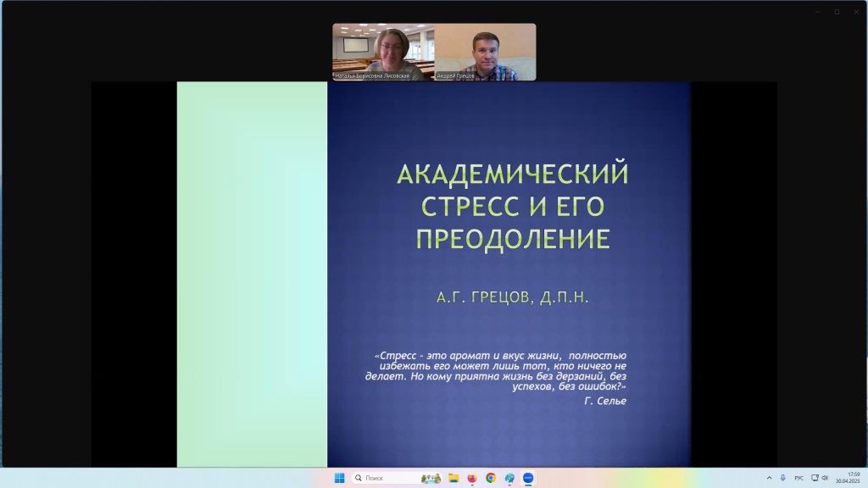Click the search highlight picture in search box
The height and width of the screenshot is (488, 868).
coord(431,478)
